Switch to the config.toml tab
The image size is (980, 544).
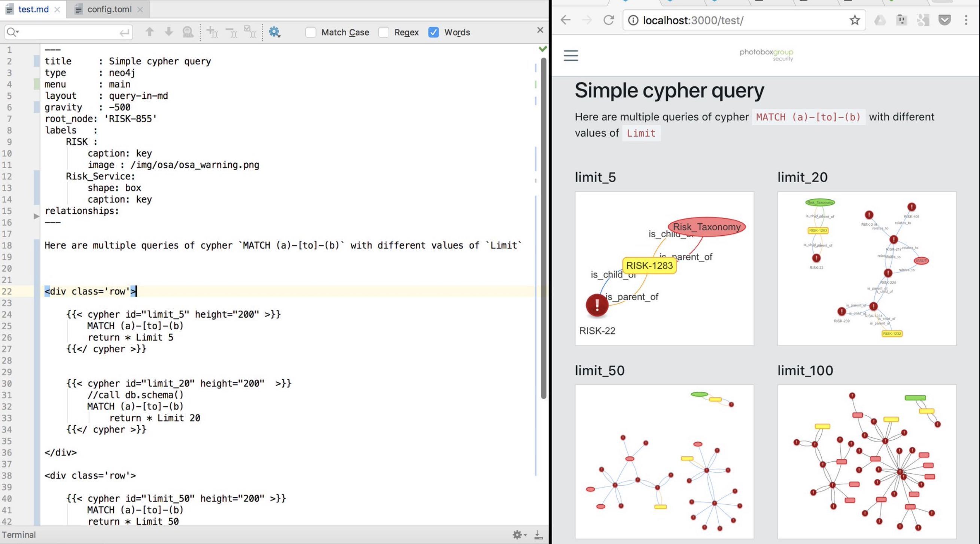109,9
